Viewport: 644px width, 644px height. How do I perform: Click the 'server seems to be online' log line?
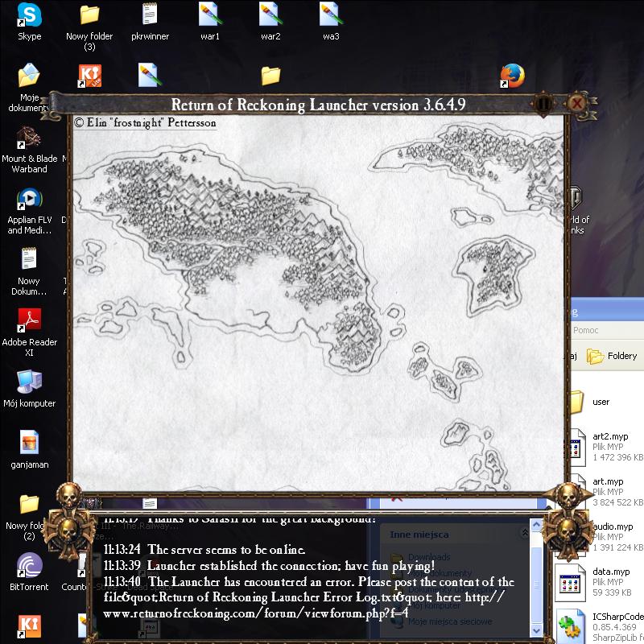pos(204,549)
